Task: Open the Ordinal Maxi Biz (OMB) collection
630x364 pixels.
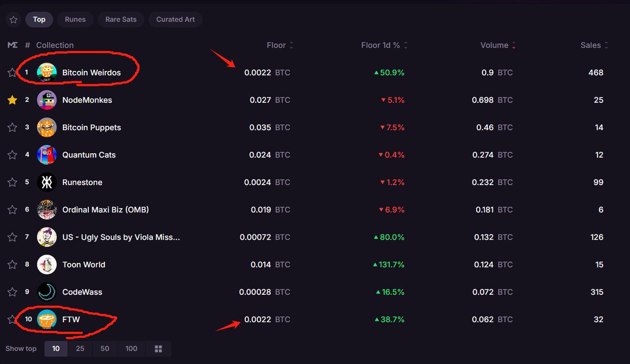Action: coord(106,210)
